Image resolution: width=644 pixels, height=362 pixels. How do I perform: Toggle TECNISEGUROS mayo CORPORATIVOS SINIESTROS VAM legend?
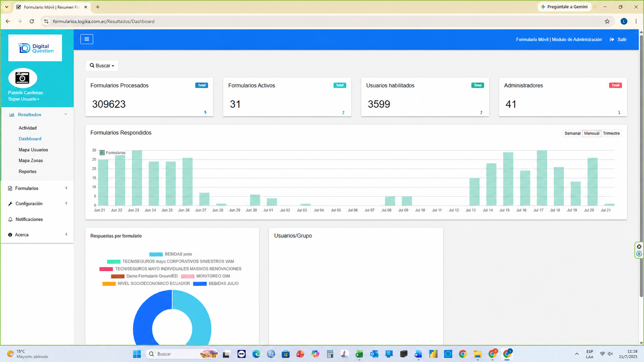click(170, 262)
